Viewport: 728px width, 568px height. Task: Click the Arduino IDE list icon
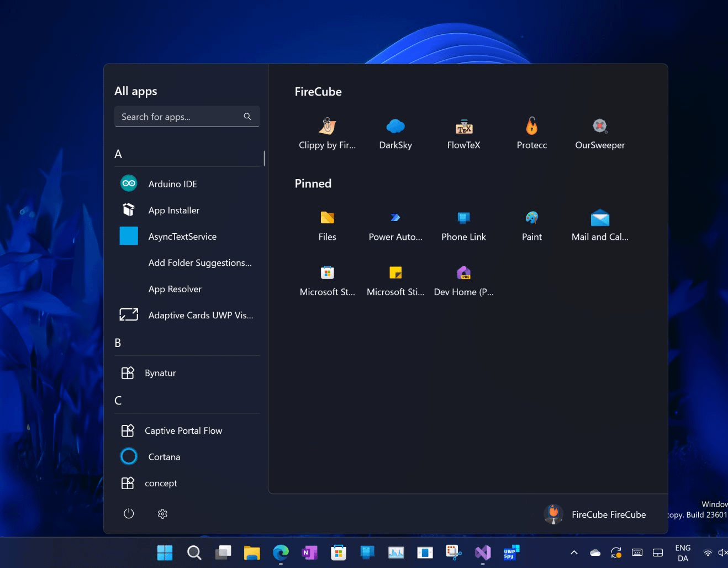point(129,183)
